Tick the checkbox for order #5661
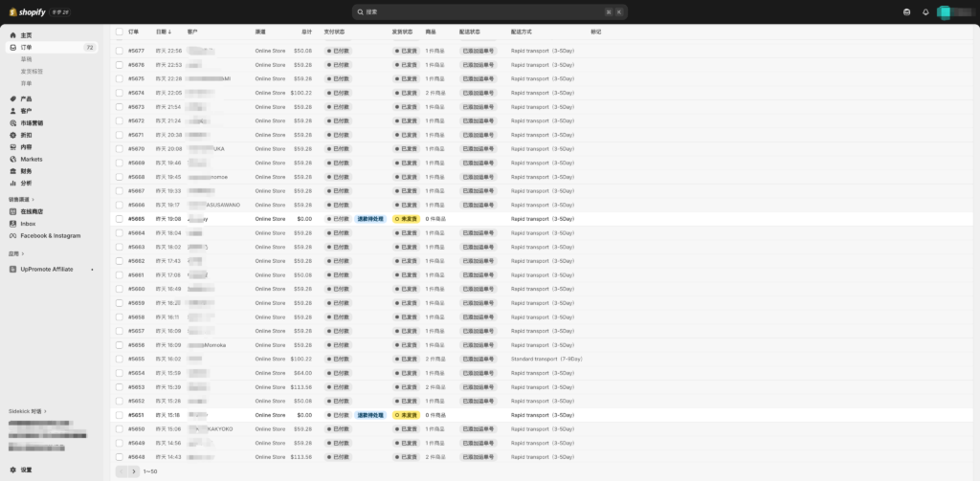The image size is (980, 481). [120, 274]
